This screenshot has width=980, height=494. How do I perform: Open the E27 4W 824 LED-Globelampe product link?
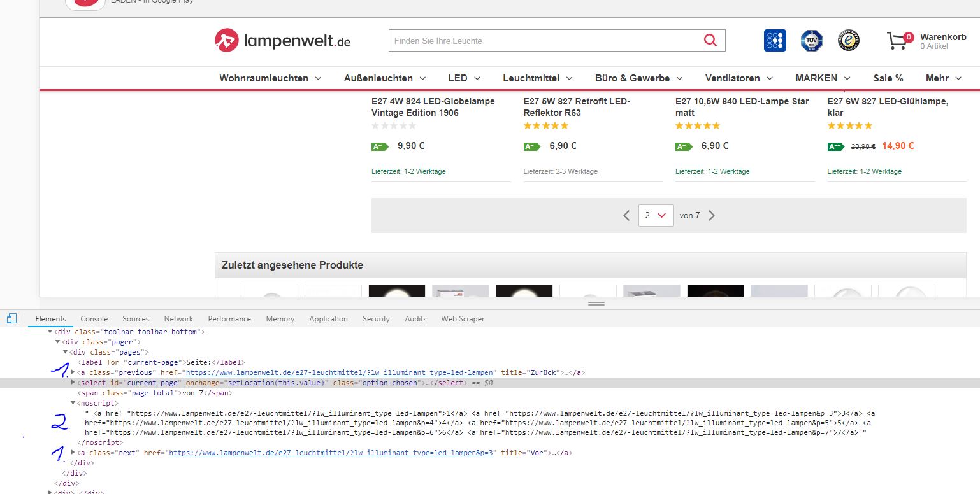point(433,107)
